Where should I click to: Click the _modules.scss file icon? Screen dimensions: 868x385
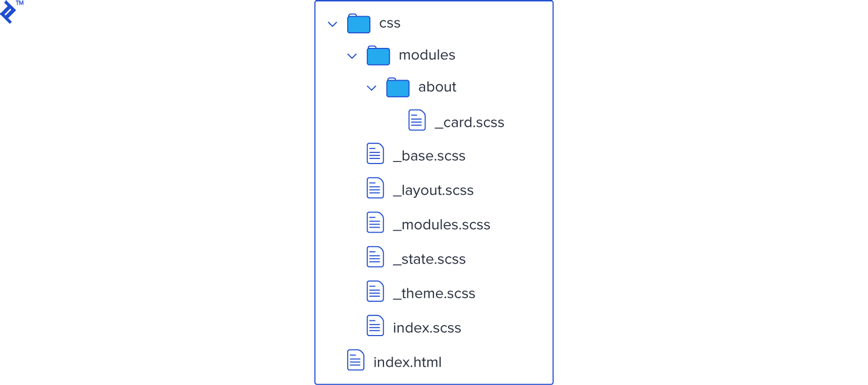(375, 222)
